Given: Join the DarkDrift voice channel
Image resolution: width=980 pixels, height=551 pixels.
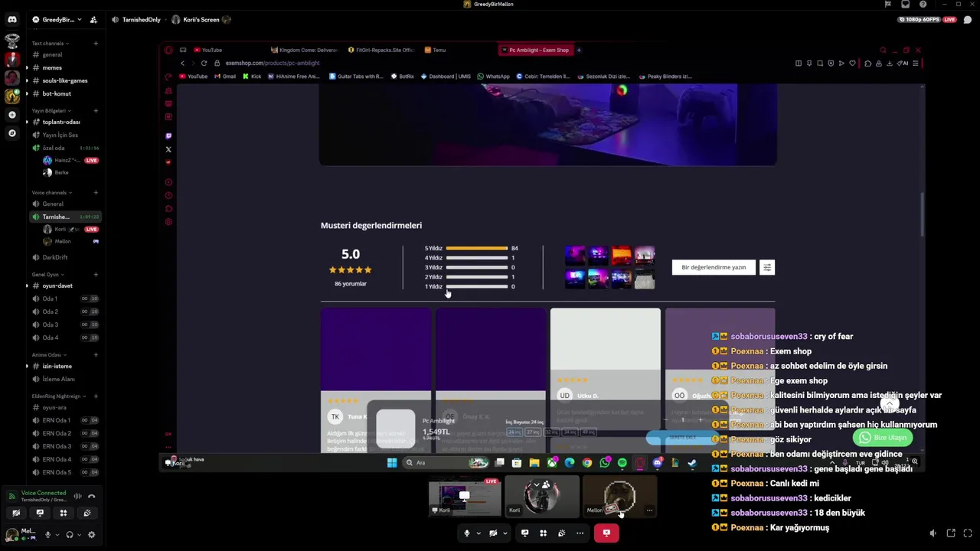Looking at the screenshot, I should pyautogui.click(x=64, y=257).
